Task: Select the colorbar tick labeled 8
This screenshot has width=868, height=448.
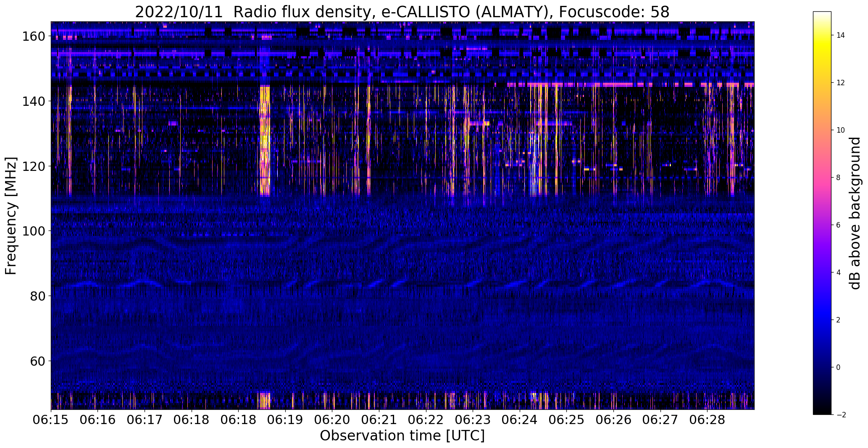Action: click(839, 178)
